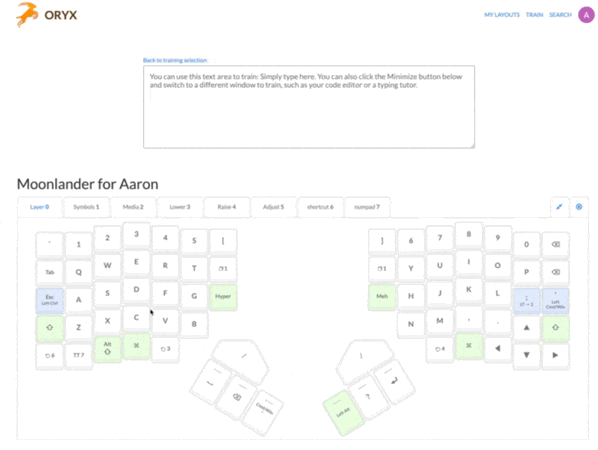Image resolution: width=598 pixels, height=450 pixels.
Task: Open the Search link in header
Action: pos(560,15)
